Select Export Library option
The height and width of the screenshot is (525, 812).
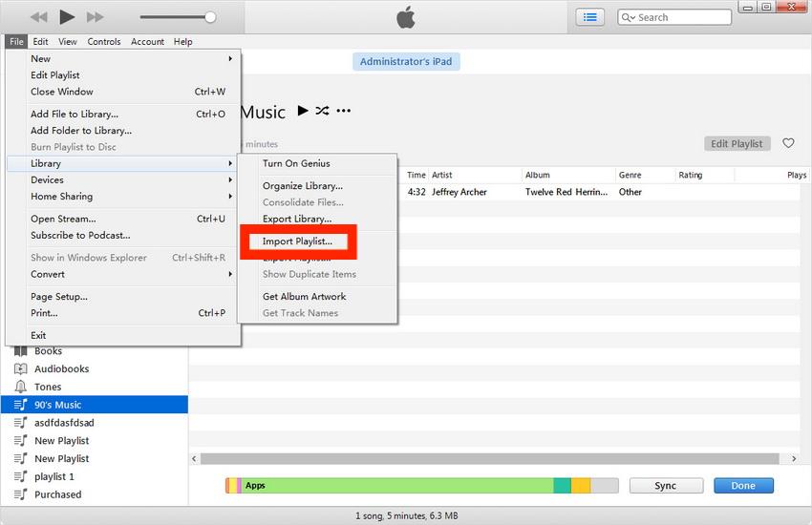click(317, 219)
